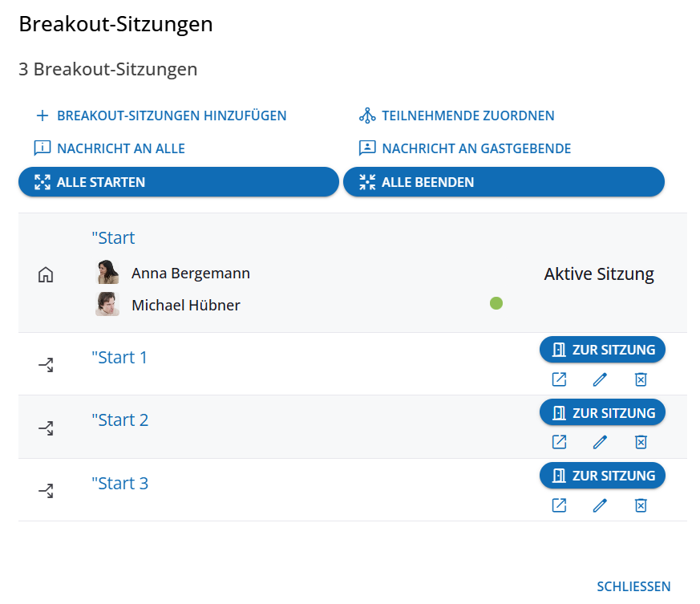Open Start 1 in new window icon
The width and height of the screenshot is (700, 604).
pyautogui.click(x=559, y=379)
